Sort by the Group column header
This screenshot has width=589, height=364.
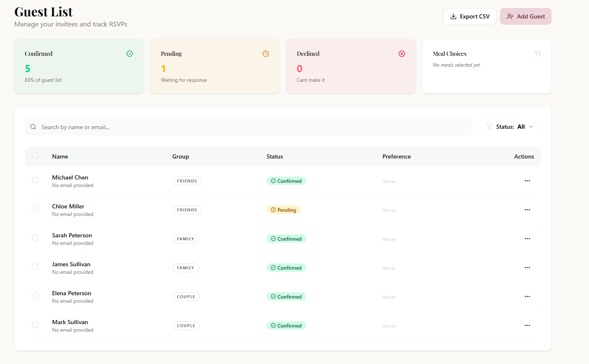click(x=181, y=156)
